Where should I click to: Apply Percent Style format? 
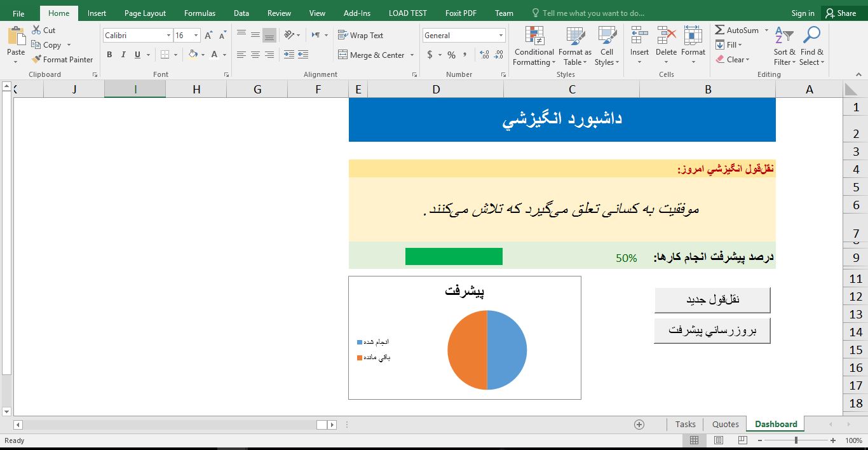coord(451,55)
